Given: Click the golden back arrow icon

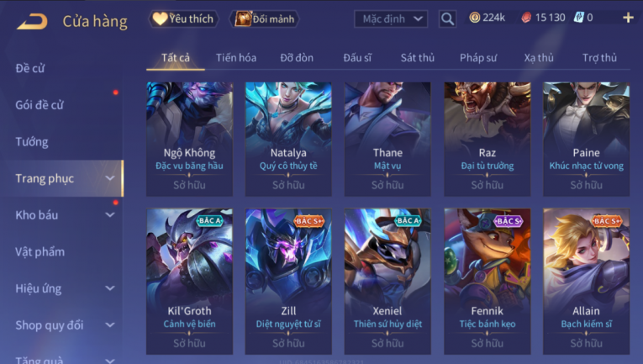Looking at the screenshot, I should pyautogui.click(x=32, y=21).
